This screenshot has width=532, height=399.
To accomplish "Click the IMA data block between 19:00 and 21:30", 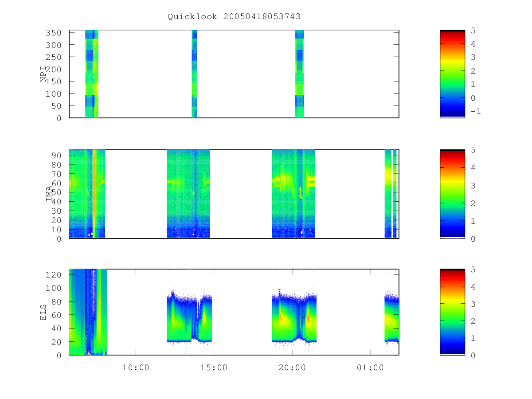I will tap(293, 194).
